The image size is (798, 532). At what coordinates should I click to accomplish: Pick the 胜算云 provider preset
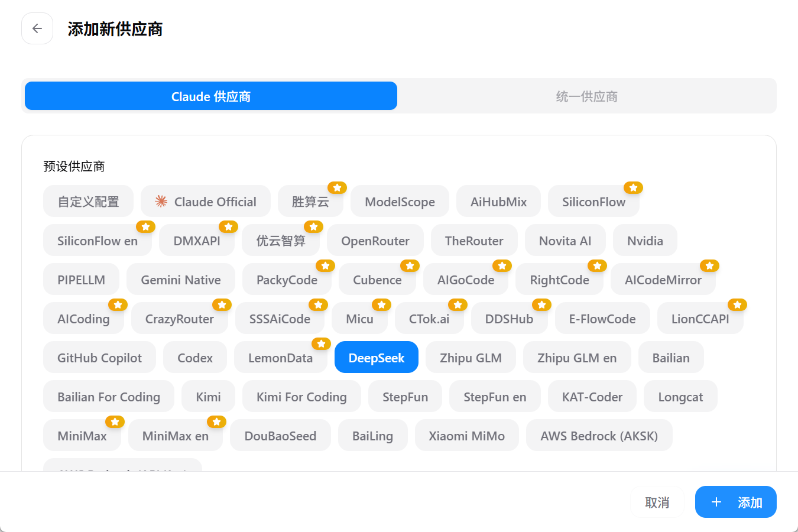coord(310,202)
